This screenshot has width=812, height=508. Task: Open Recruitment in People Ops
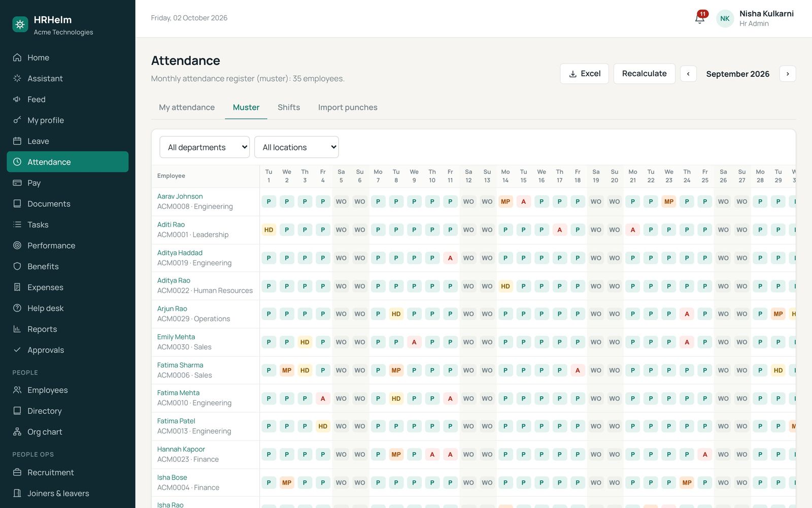coord(67,472)
